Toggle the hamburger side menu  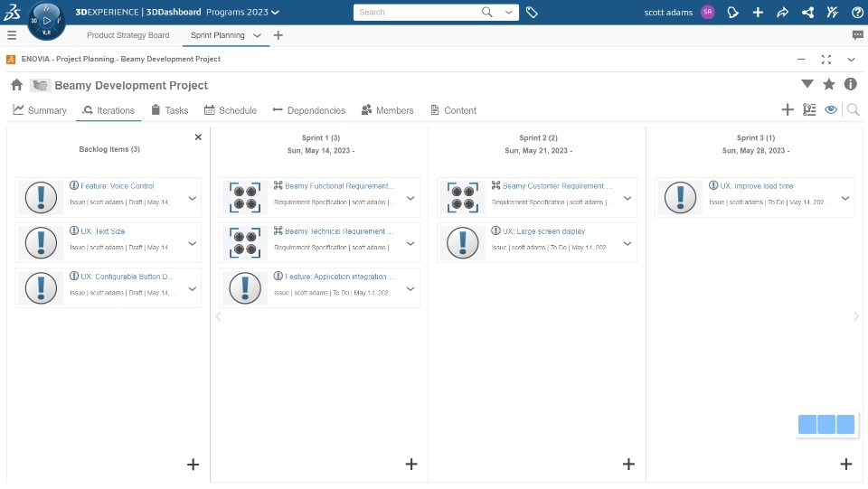pyautogui.click(x=12, y=35)
